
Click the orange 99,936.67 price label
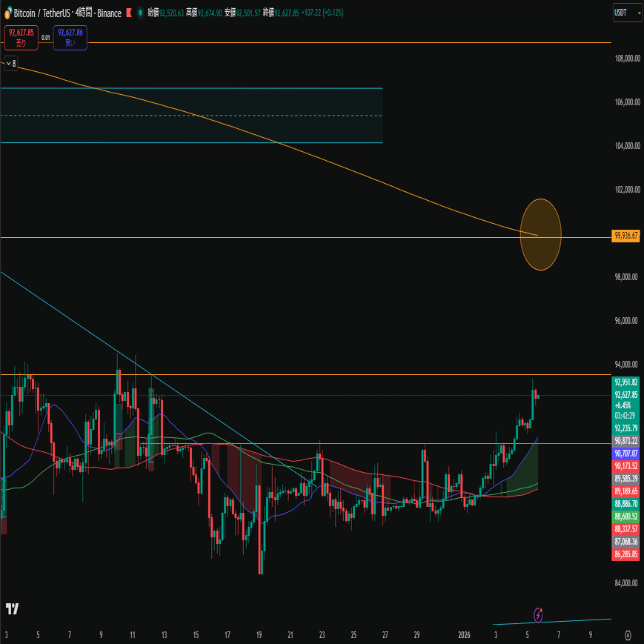(x=625, y=236)
